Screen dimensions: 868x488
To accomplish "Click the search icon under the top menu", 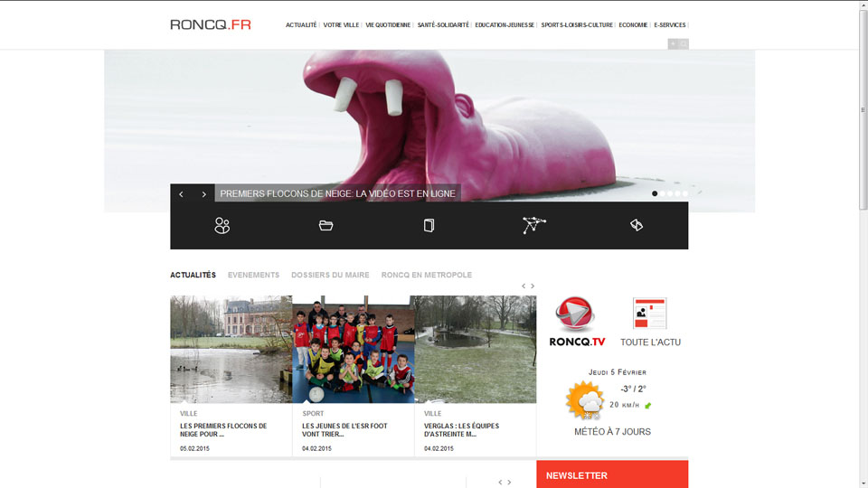I will [x=684, y=43].
